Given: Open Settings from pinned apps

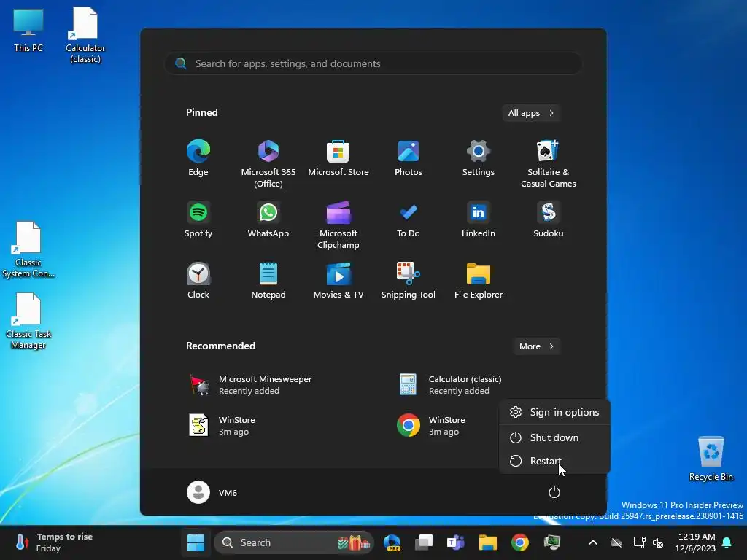Looking at the screenshot, I should pos(479,158).
